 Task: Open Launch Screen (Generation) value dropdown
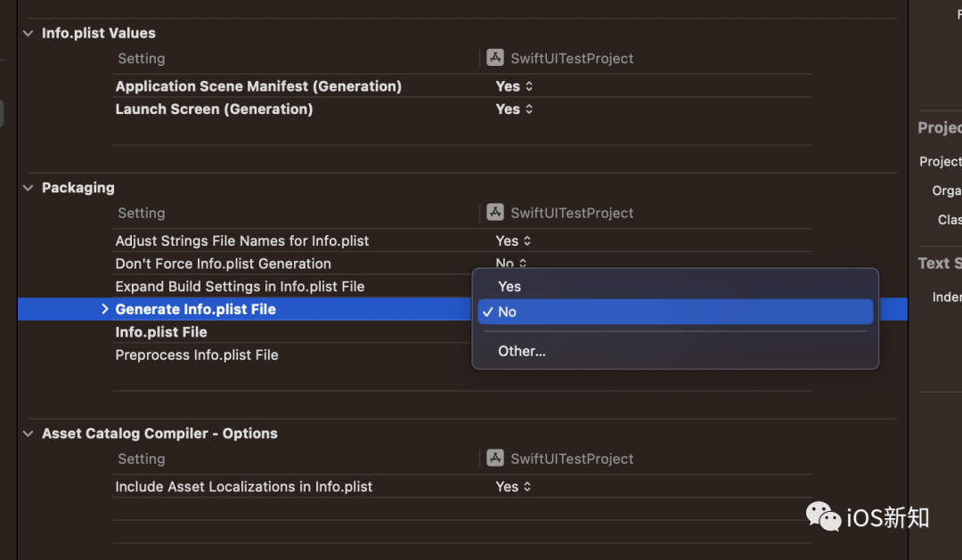514,110
